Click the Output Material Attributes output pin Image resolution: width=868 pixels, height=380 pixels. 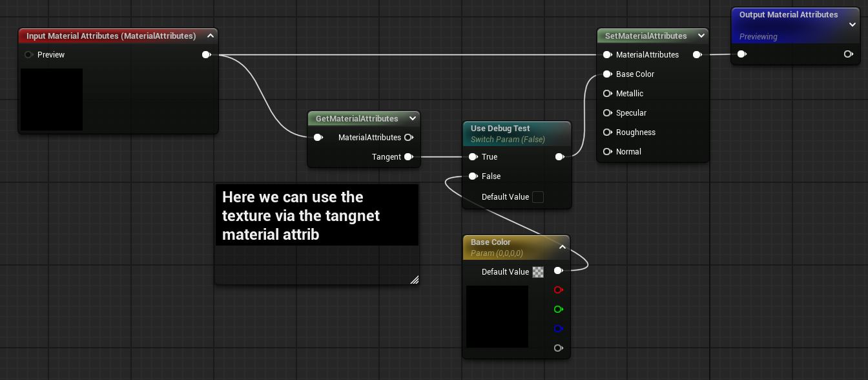pos(849,54)
